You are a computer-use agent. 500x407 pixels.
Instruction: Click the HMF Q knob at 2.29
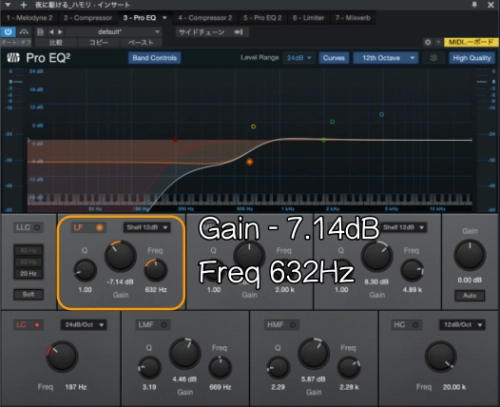pos(278,368)
